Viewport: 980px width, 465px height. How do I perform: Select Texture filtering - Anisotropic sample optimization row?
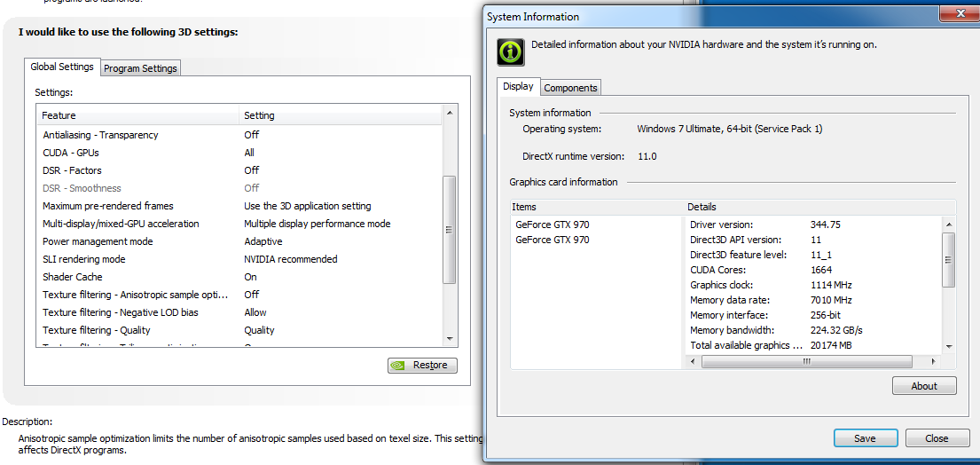tap(239, 295)
